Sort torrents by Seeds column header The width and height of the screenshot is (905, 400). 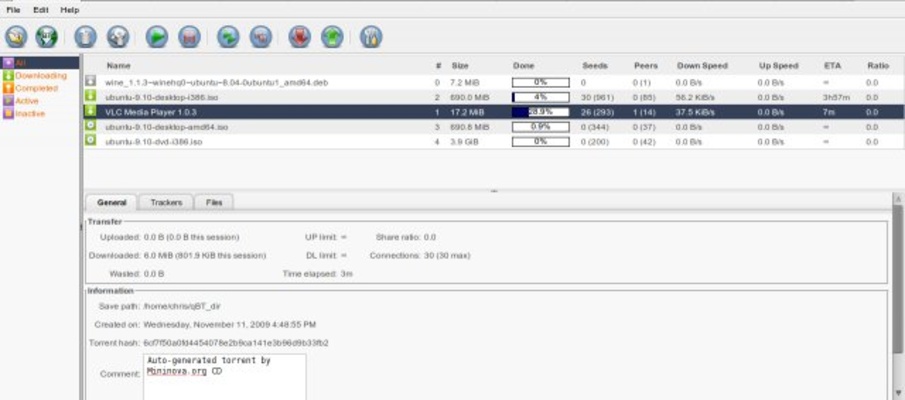[594, 66]
